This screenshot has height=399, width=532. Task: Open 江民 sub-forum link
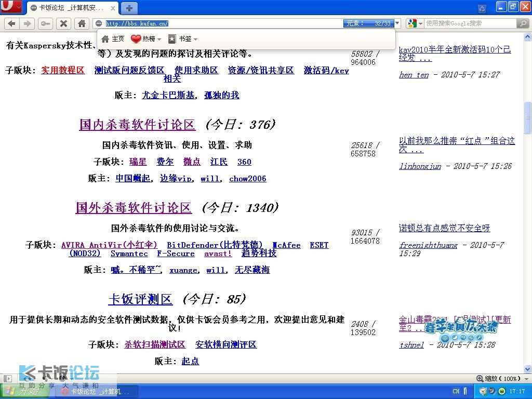tap(219, 162)
